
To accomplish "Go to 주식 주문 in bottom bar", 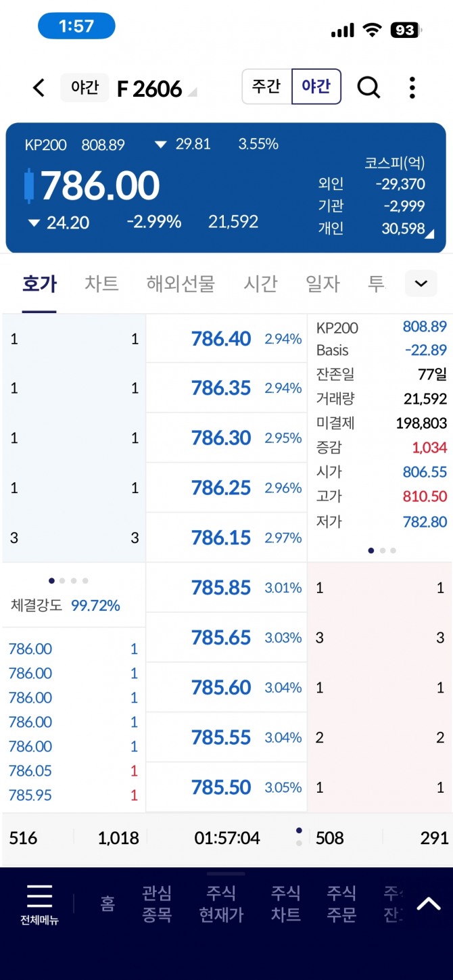I will click(341, 904).
